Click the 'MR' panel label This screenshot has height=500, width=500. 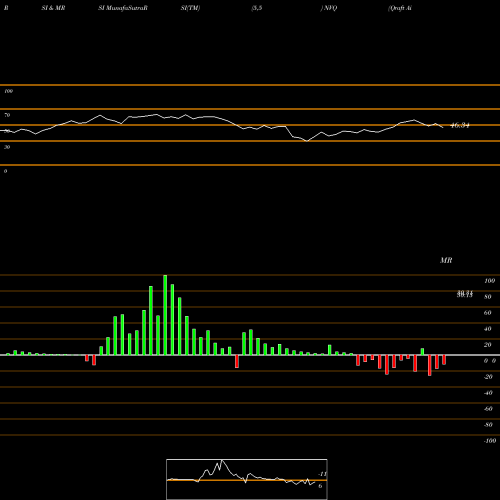(x=446, y=260)
